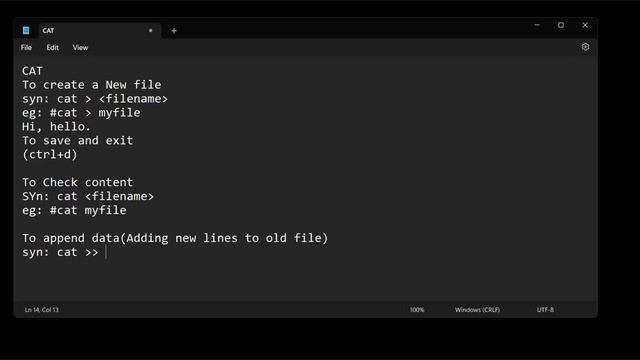Open Notepad settings gear icon
640x360 pixels.
coord(585,47)
